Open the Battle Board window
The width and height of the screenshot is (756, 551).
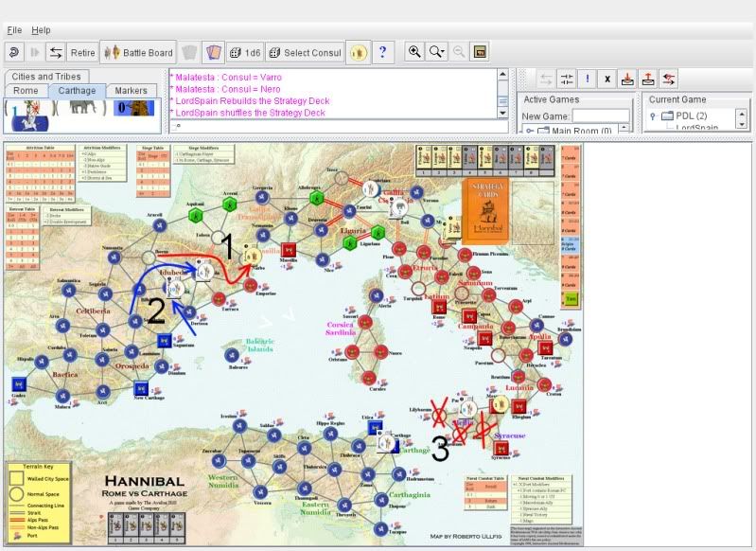pos(138,52)
